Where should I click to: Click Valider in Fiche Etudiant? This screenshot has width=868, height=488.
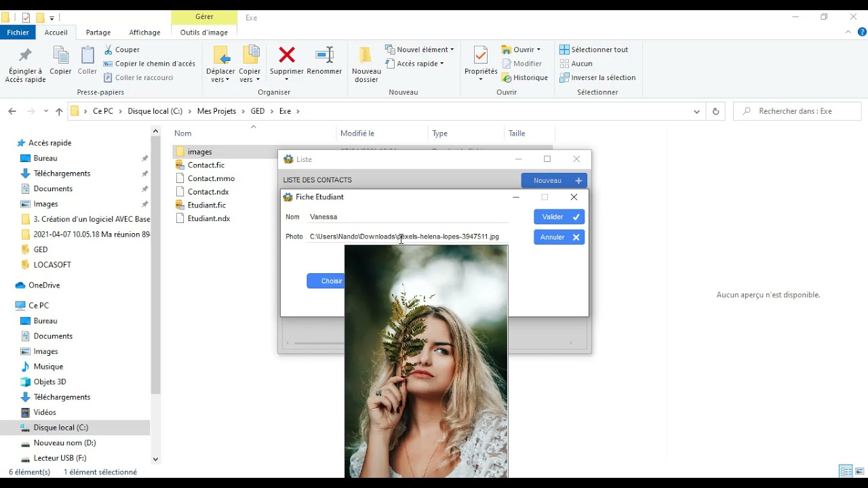(x=559, y=217)
